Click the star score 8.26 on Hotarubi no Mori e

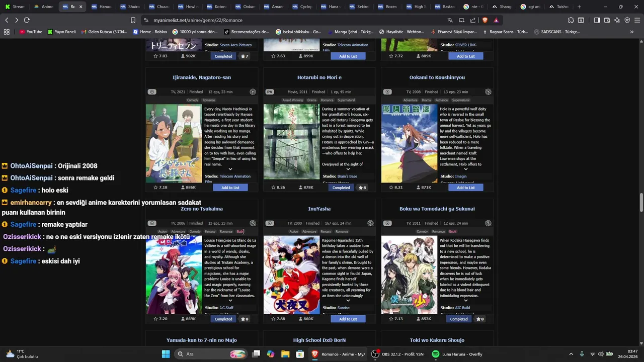coord(278,188)
